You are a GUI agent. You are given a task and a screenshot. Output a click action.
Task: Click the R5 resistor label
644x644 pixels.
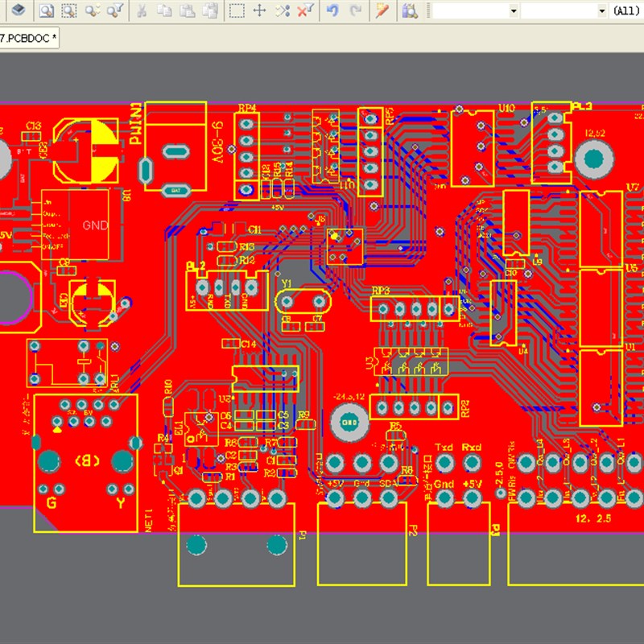pos(394,427)
